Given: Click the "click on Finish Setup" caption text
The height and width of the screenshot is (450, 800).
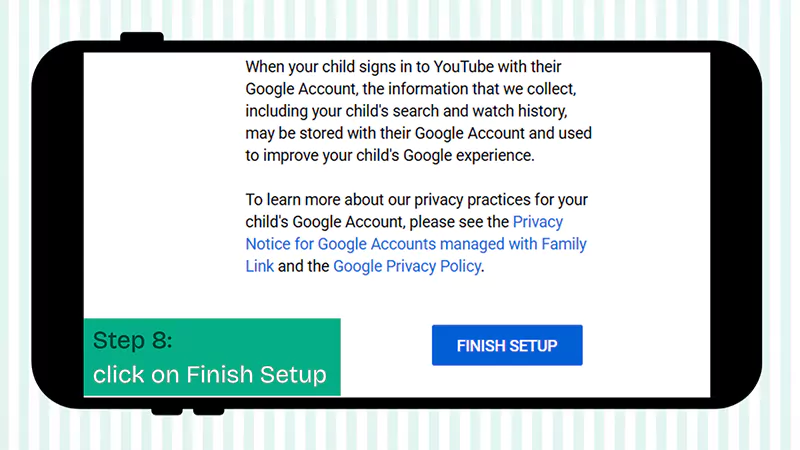Looking at the screenshot, I should point(210,375).
